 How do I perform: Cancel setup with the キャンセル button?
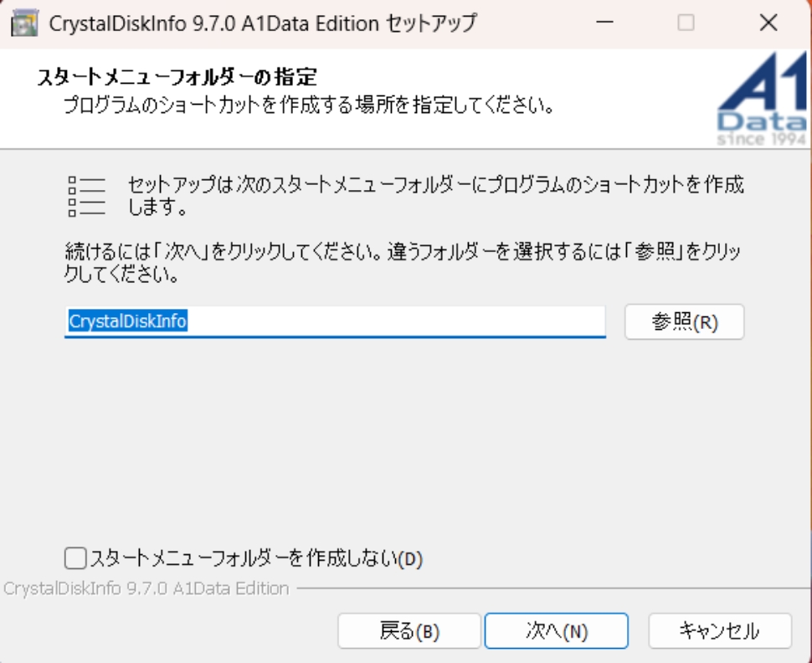coord(720,631)
